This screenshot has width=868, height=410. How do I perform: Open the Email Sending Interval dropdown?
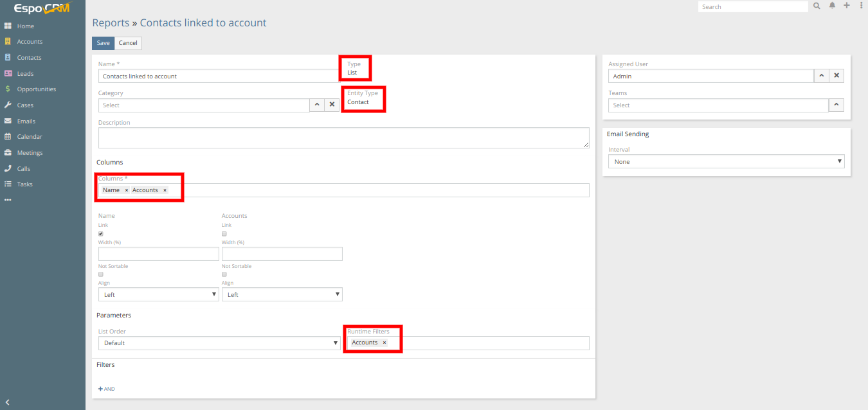click(x=727, y=162)
